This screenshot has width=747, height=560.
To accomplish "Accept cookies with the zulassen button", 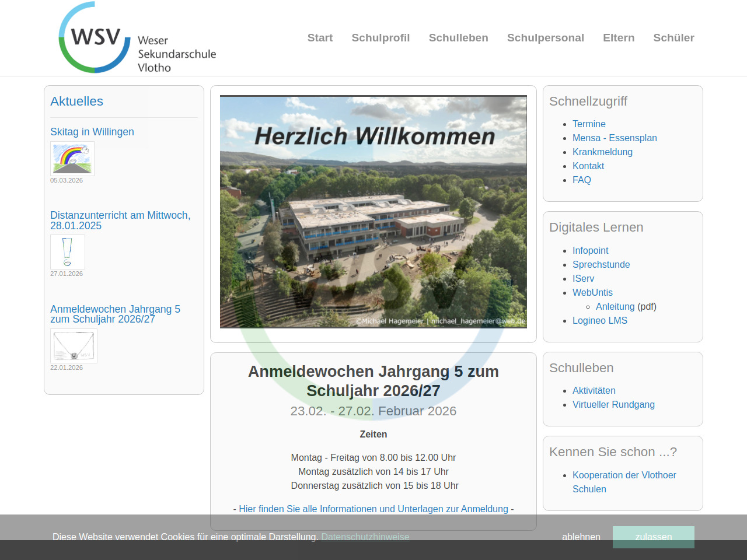I will 653,537.
